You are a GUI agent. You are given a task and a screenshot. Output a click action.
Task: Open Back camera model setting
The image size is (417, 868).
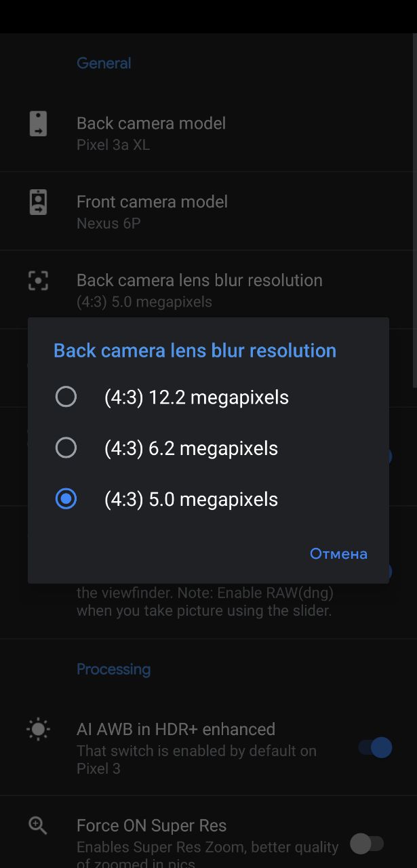pos(208,133)
